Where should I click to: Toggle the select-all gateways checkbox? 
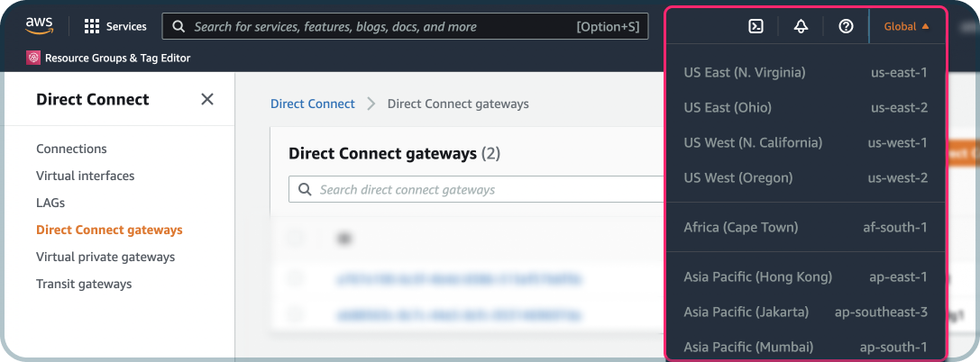pyautogui.click(x=296, y=238)
